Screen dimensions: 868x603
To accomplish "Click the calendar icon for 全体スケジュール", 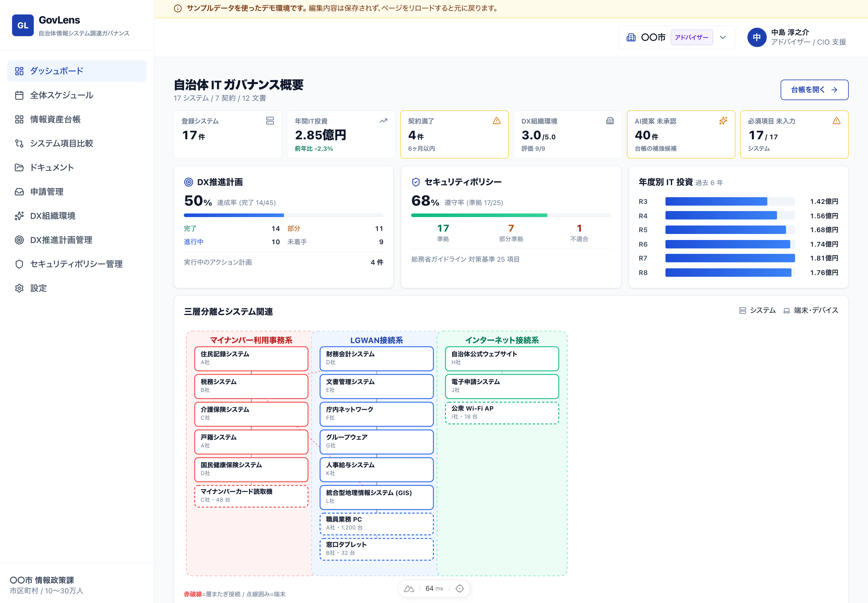I will (19, 95).
